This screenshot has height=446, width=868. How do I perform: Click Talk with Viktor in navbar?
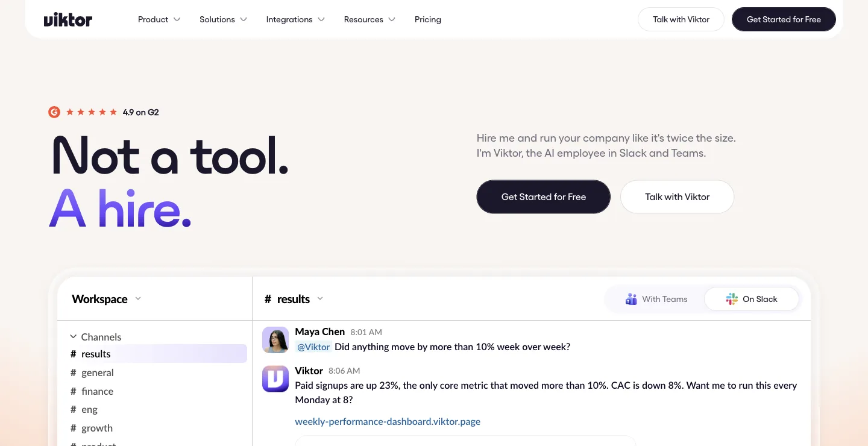pyautogui.click(x=681, y=19)
